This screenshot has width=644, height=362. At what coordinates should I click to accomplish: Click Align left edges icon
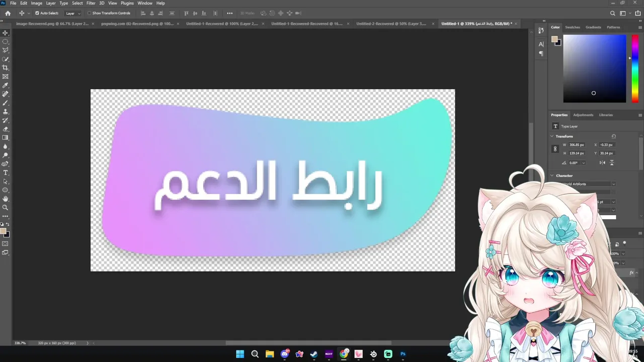(143, 13)
